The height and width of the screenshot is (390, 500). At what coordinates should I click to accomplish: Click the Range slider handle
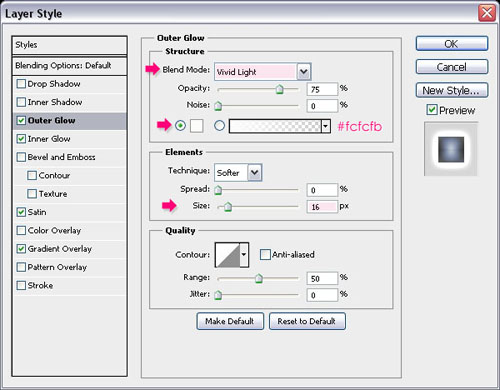pyautogui.click(x=259, y=278)
